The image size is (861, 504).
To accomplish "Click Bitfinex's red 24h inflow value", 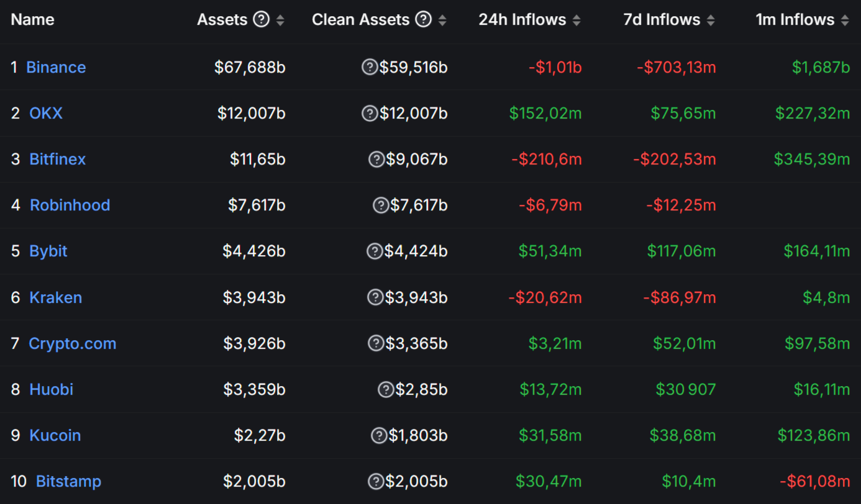I will [x=545, y=159].
